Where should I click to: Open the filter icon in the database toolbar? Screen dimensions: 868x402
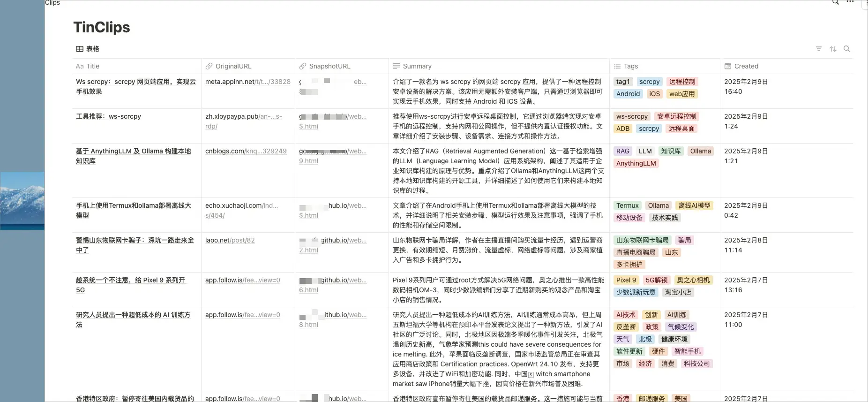point(819,49)
